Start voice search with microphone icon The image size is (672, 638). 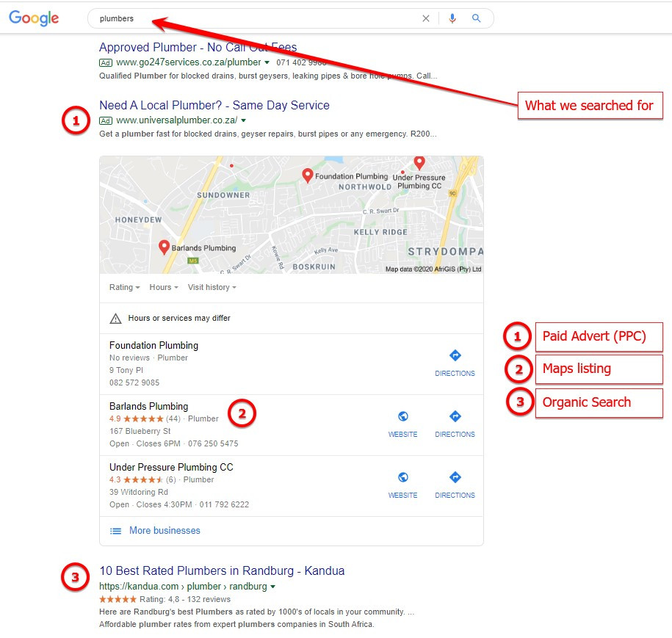452,18
